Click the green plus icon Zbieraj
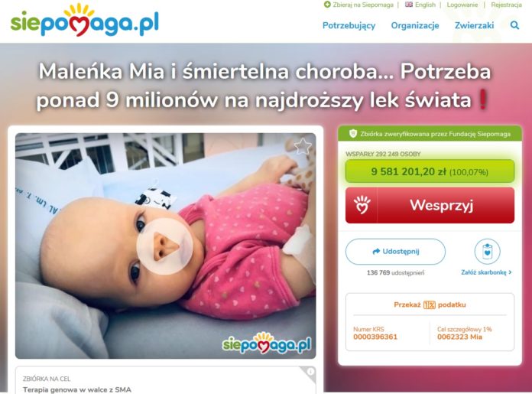Viewport: 532px width, 394px height. (327, 5)
